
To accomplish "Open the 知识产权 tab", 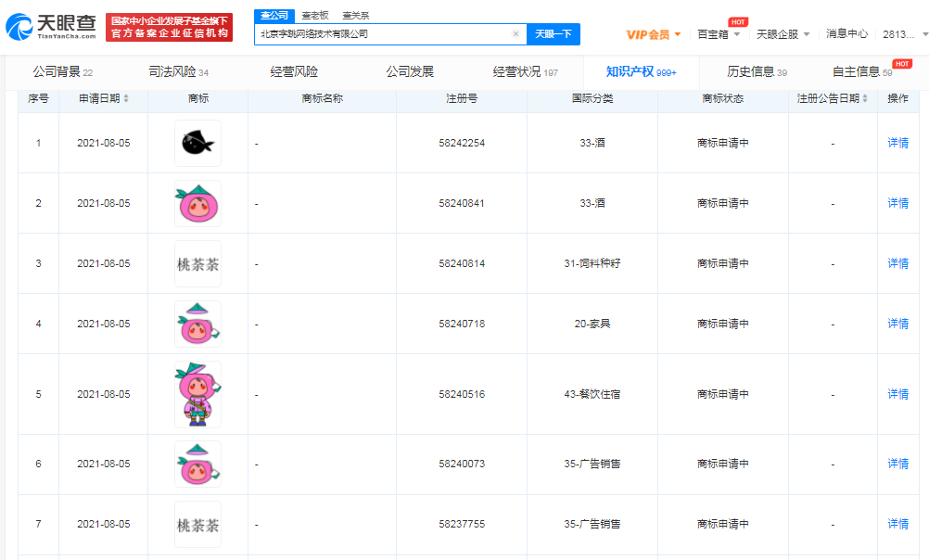I will pos(641,71).
